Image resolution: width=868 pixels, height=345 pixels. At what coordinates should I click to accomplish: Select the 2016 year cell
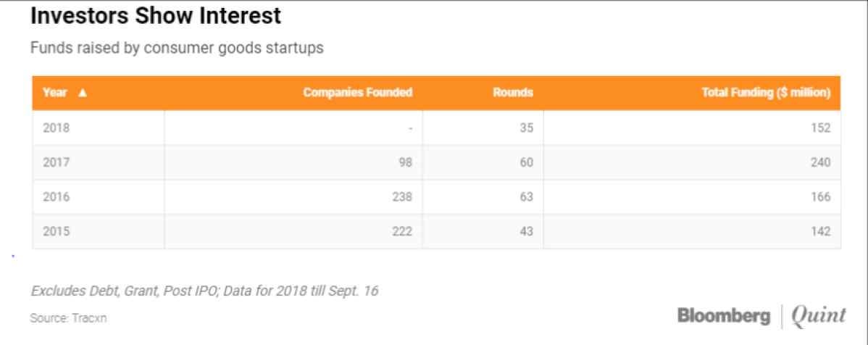pyautogui.click(x=99, y=197)
